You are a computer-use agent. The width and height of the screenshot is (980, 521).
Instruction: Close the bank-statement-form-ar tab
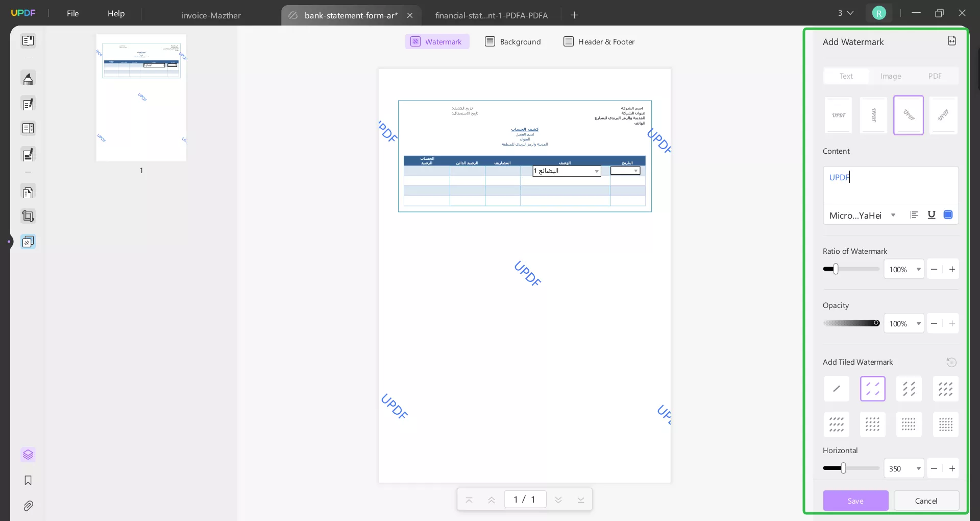tap(410, 15)
